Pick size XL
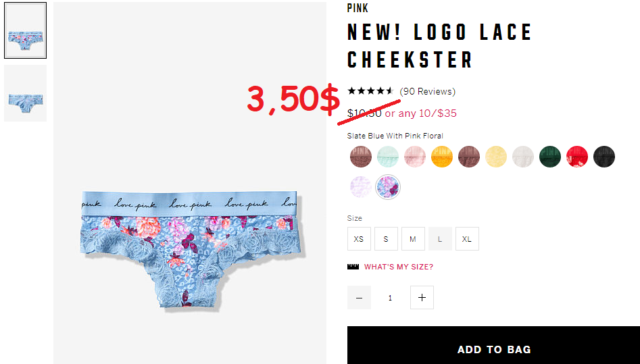The height and width of the screenshot is (364, 640). pyautogui.click(x=467, y=238)
